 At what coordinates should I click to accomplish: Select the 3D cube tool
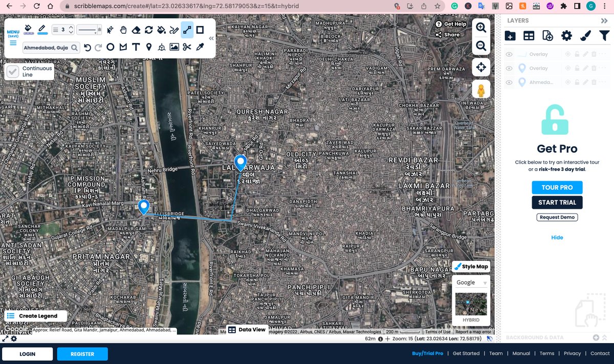162,47
